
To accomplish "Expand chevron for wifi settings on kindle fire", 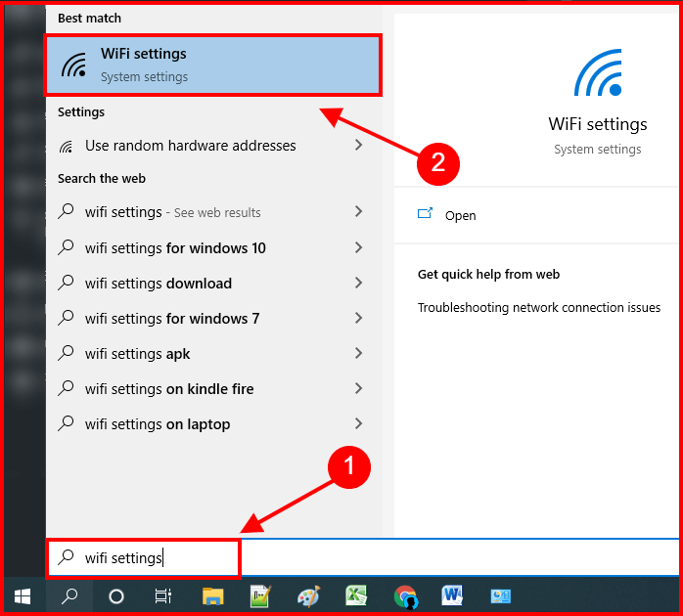I will click(x=358, y=388).
